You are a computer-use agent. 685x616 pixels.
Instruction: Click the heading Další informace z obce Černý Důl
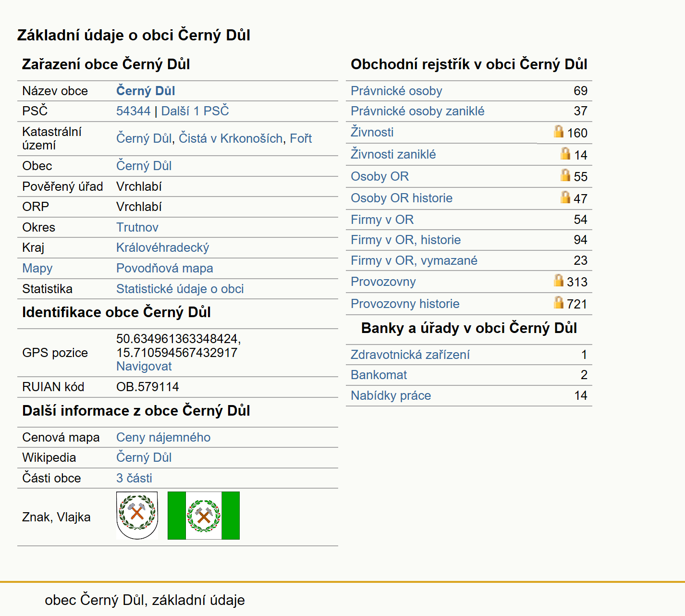[x=136, y=411]
